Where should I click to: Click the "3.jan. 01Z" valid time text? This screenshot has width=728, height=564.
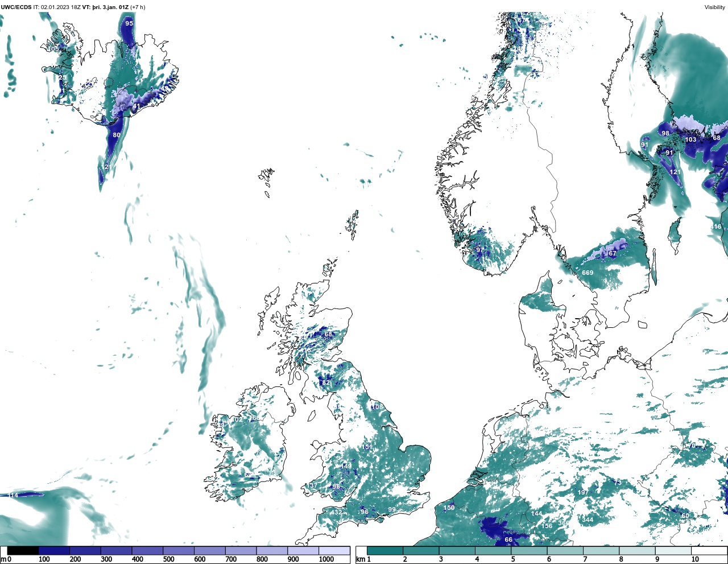coord(114,7)
